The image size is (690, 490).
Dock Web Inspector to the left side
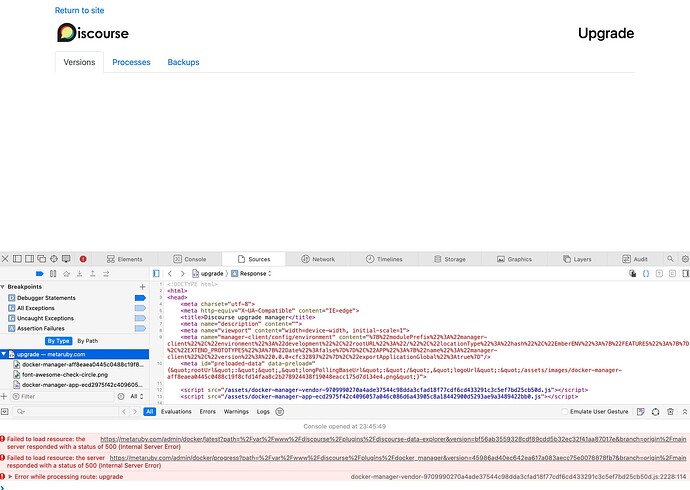pos(17,259)
